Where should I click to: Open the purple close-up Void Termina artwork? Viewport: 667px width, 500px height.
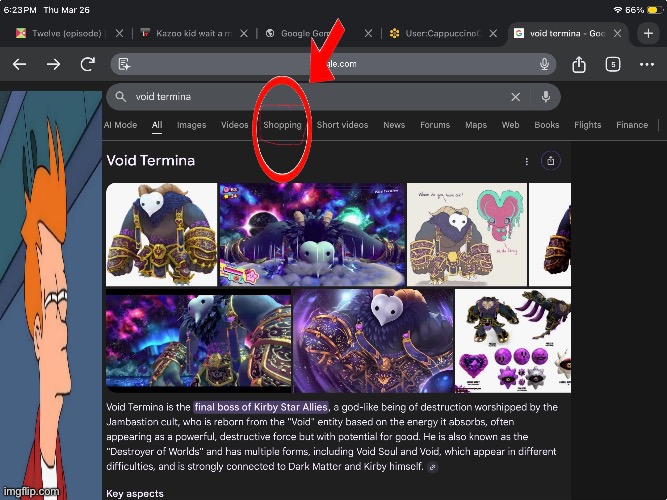pos(373,340)
